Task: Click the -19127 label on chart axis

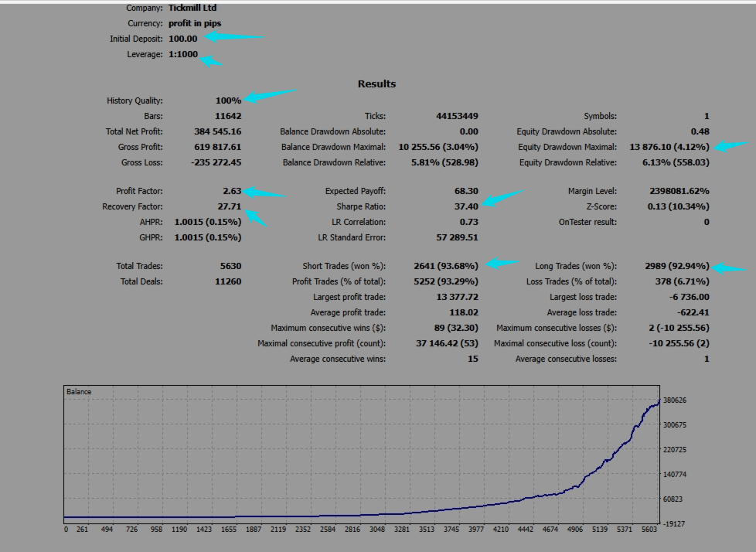Action: click(675, 523)
